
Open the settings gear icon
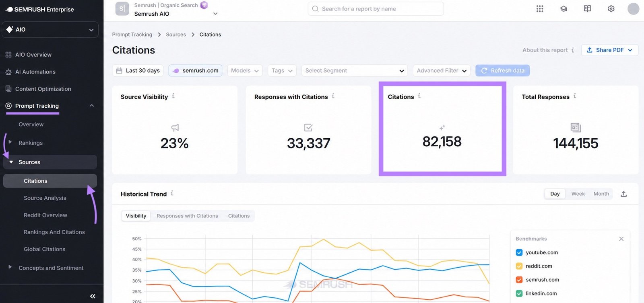coord(611,8)
